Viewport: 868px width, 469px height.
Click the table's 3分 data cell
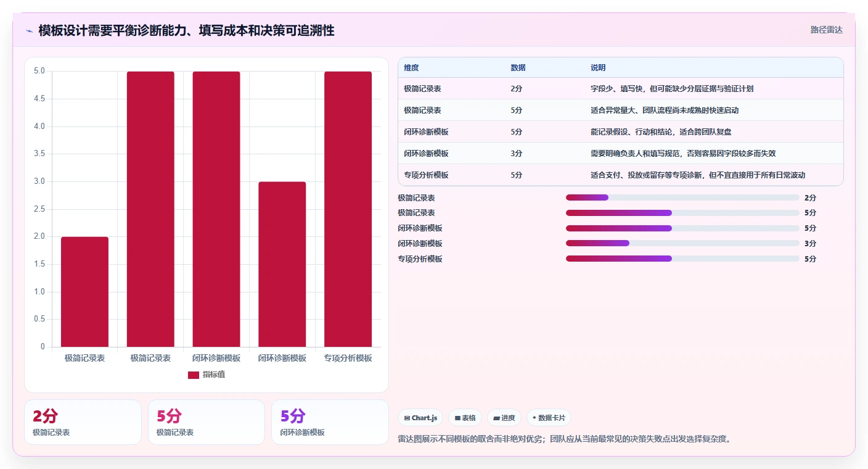tap(517, 154)
